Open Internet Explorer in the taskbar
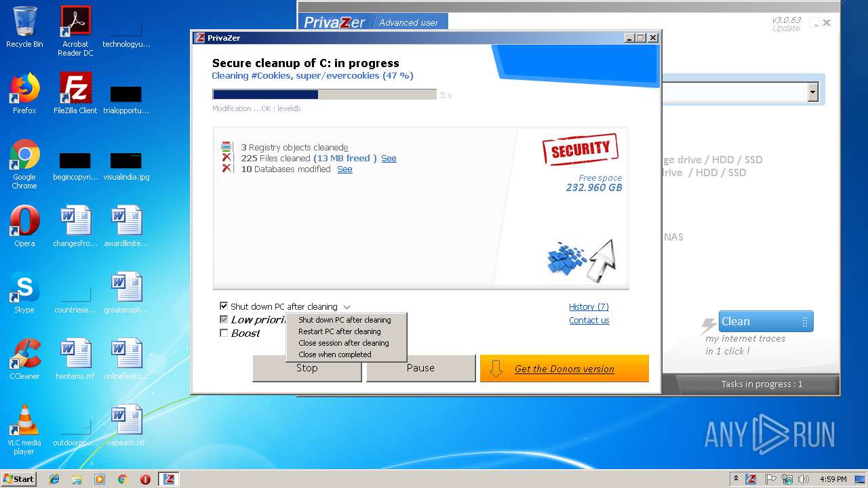Screen dimensions: 868x488 click(54, 479)
